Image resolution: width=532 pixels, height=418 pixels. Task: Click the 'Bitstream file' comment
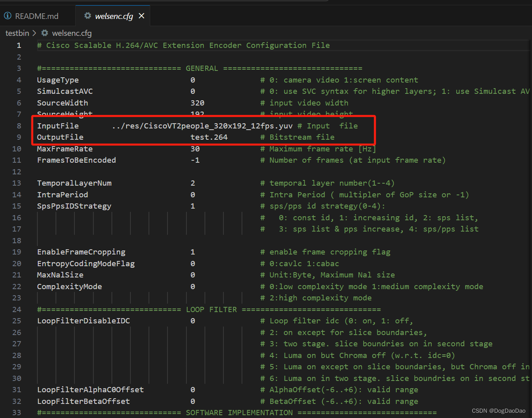tap(297, 137)
